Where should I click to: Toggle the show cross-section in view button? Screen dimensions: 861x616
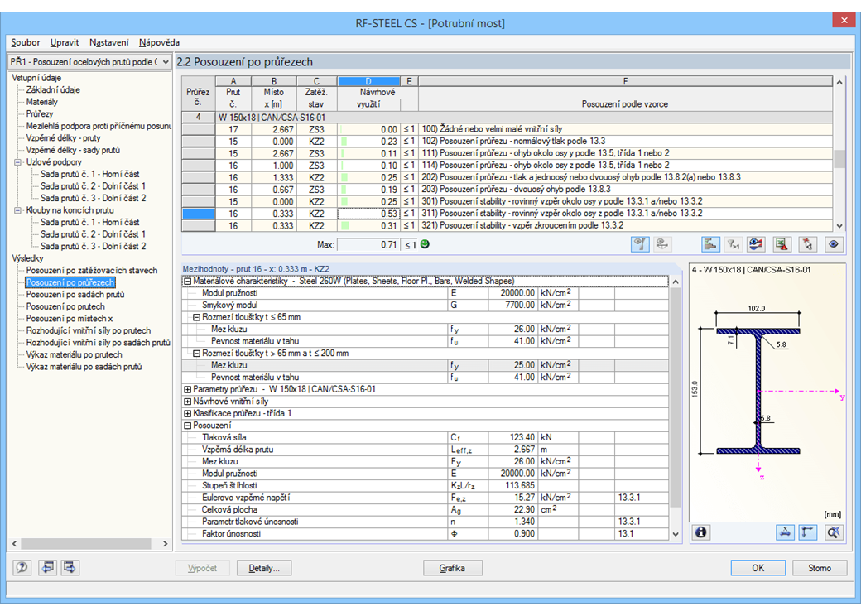640,244
